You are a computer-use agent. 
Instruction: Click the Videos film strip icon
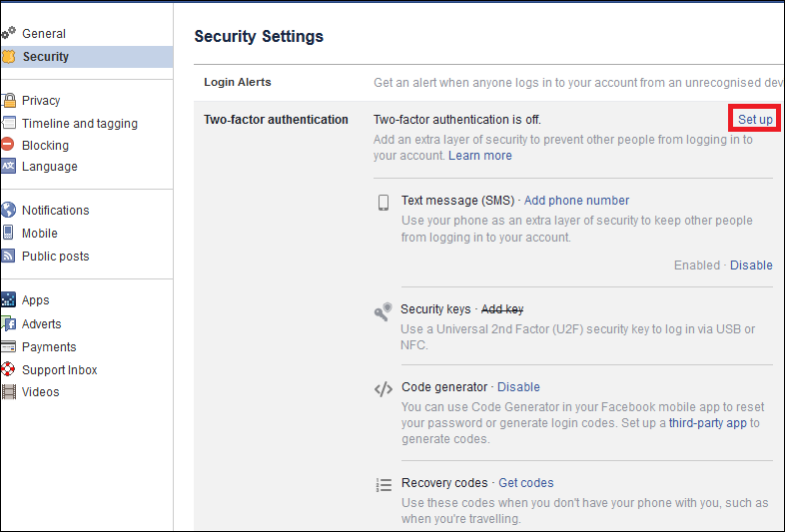tap(9, 392)
